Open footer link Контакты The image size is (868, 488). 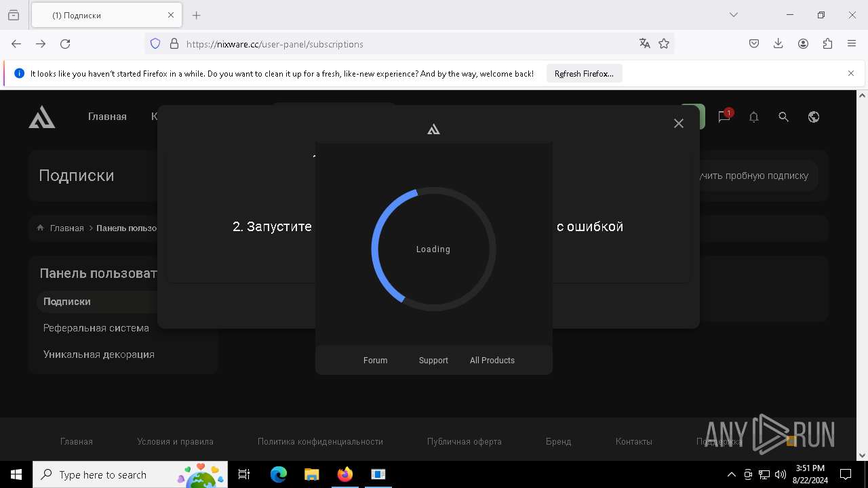[x=634, y=441]
